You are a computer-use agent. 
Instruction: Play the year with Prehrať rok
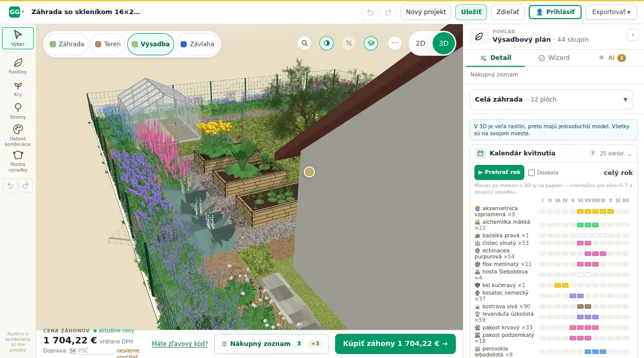499,172
